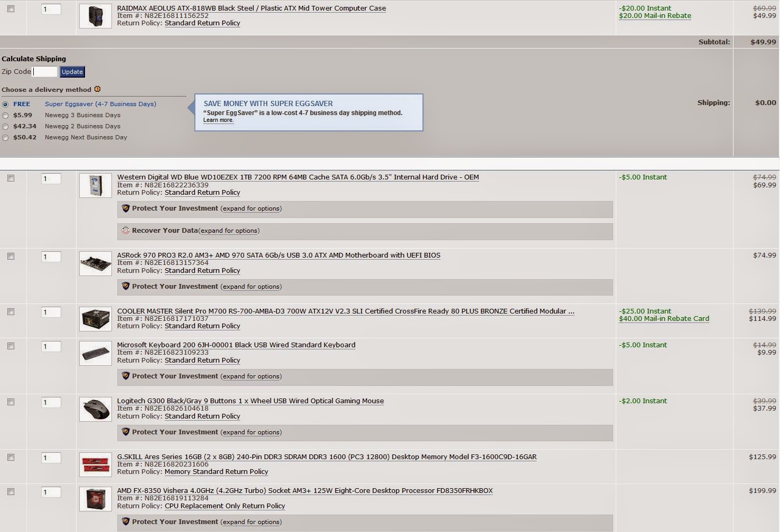Click quantity field for AMD FX-8350

[51, 492]
